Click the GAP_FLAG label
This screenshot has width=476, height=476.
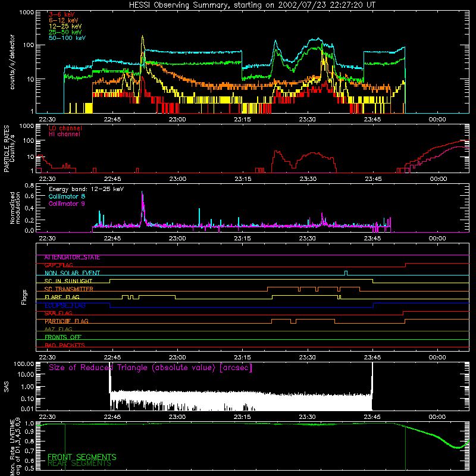[x=58, y=265]
